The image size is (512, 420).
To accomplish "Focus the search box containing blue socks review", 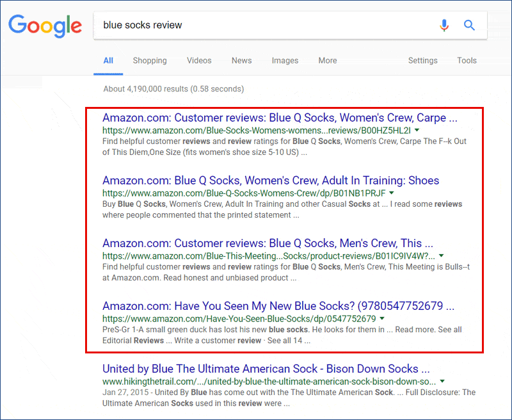I will point(290,26).
